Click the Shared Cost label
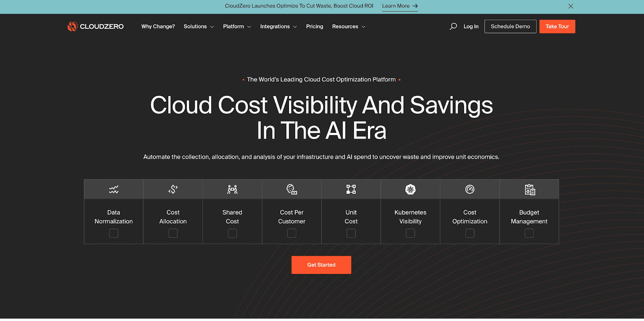Image resolution: width=644 pixels, height=321 pixels. 232,217
